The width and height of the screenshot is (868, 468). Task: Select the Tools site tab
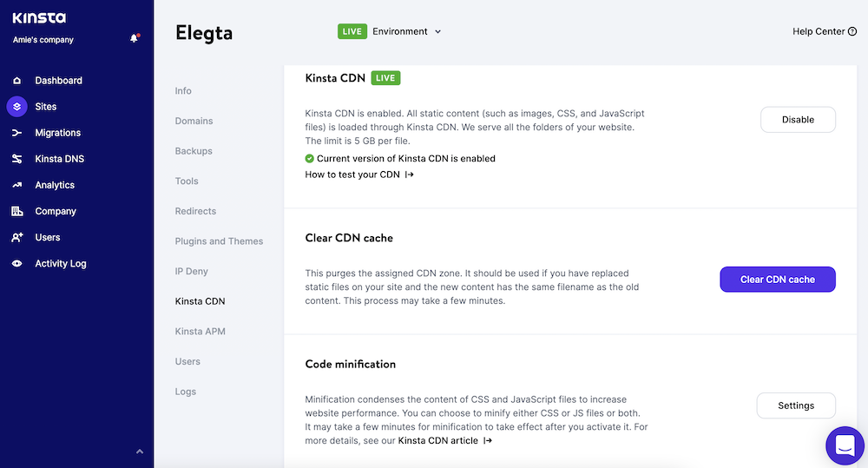pos(187,181)
